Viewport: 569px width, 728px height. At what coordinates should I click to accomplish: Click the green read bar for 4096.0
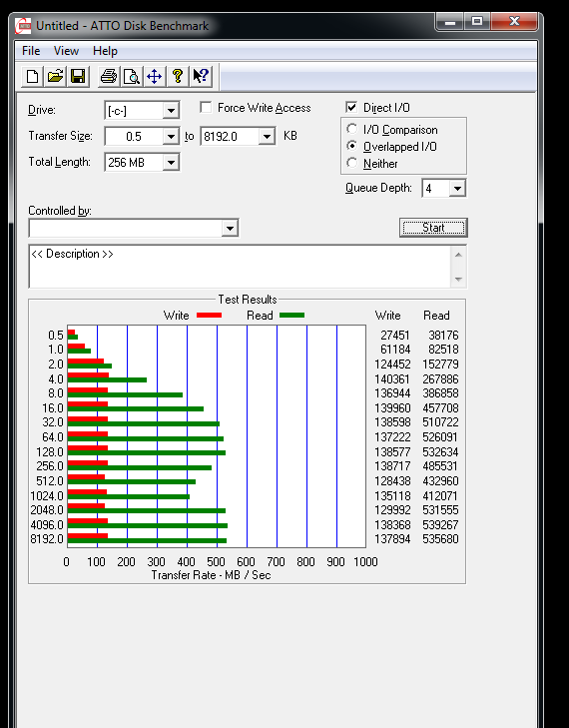[148, 525]
